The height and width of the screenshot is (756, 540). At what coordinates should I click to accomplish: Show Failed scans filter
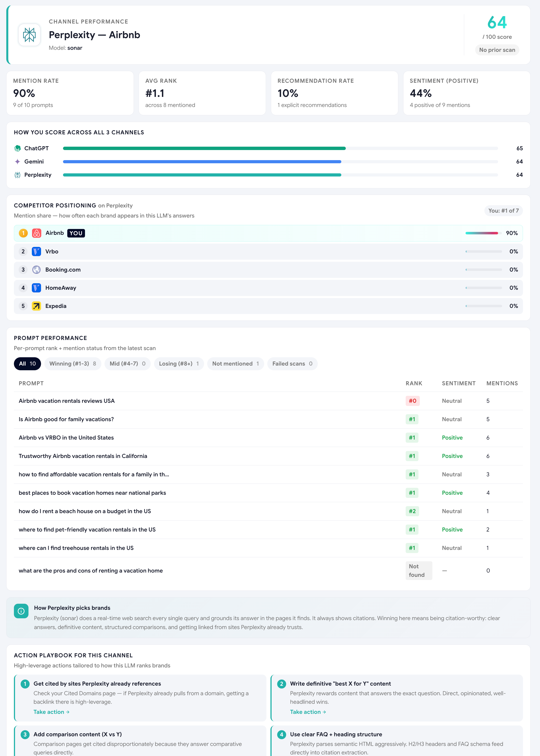coord(292,364)
